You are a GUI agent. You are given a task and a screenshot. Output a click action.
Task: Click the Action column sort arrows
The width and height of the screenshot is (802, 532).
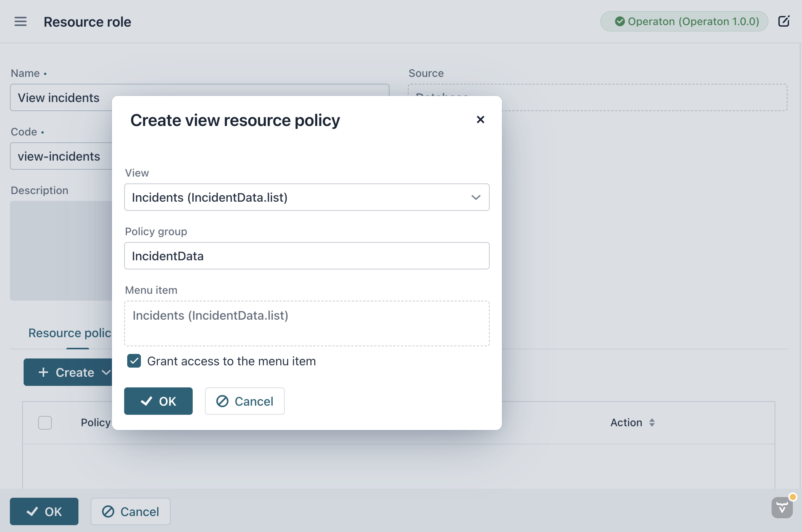coord(652,422)
